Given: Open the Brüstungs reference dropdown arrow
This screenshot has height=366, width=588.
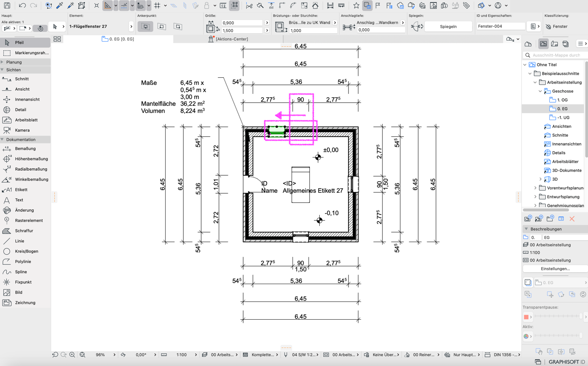Looking at the screenshot, I should (335, 23).
